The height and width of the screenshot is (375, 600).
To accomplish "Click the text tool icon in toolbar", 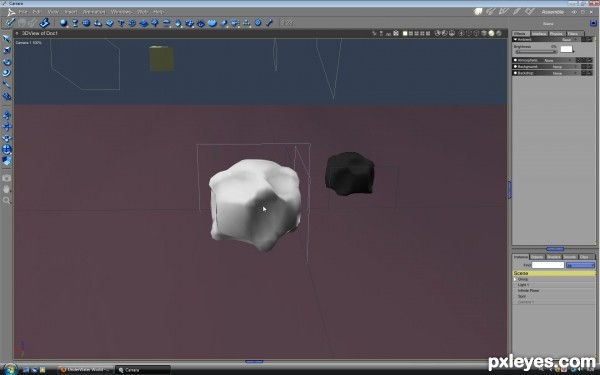I will click(121, 23).
